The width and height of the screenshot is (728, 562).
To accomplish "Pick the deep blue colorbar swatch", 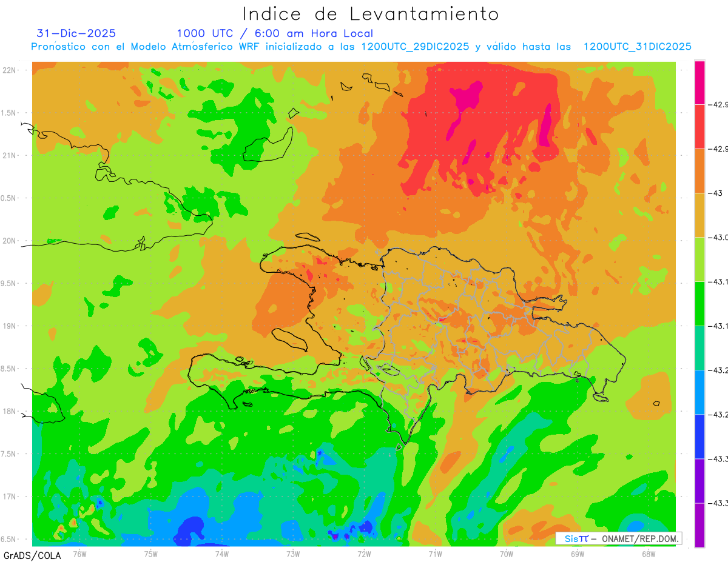I will click(700, 437).
